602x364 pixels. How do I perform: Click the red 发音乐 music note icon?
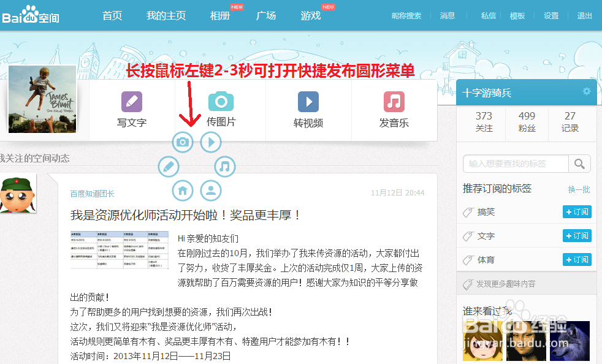click(394, 102)
